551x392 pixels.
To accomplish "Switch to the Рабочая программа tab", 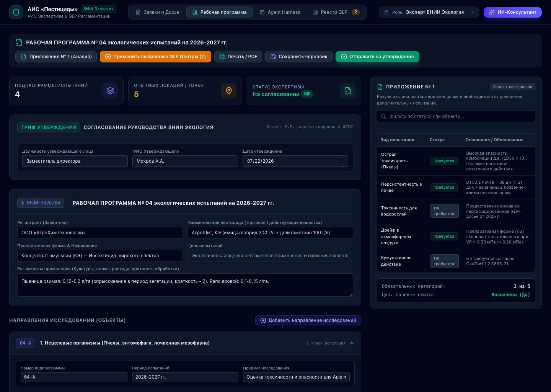I will (219, 12).
